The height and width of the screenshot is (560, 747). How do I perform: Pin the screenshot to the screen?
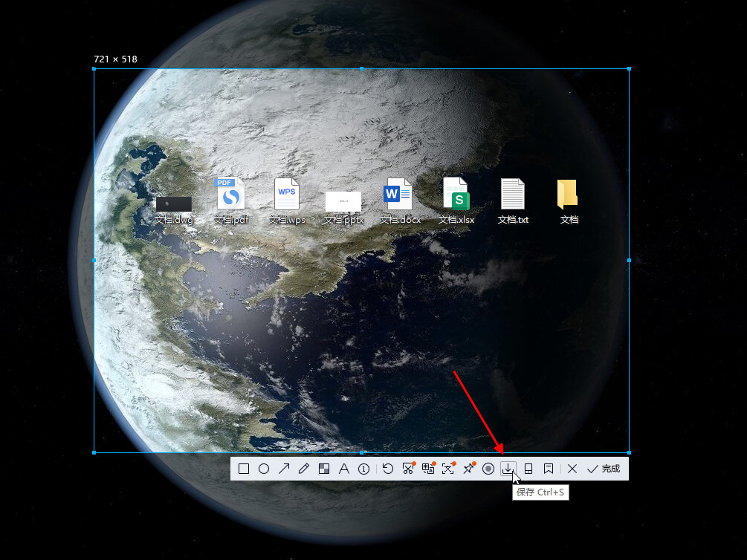click(x=469, y=468)
